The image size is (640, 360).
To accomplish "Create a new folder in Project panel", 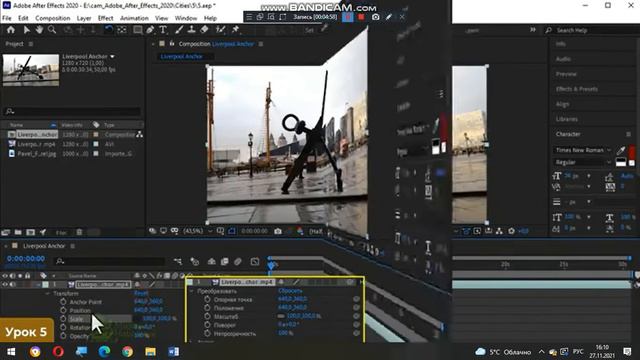I will [x=18, y=232].
